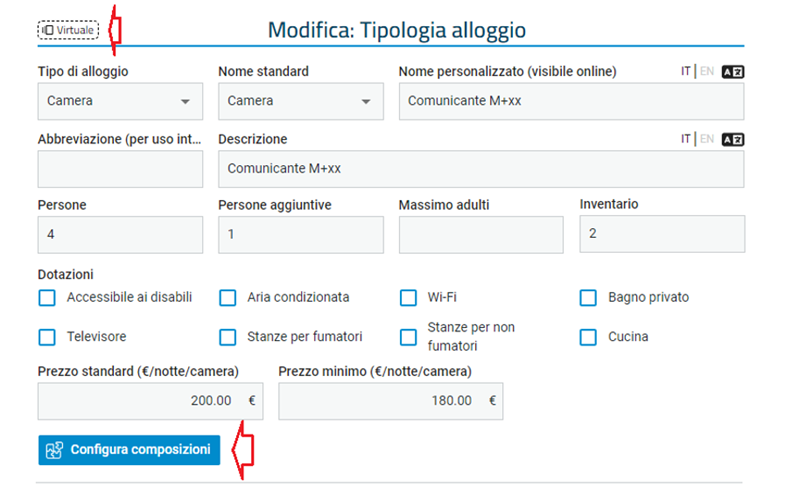
Task: Open translation icon for Descrizione field
Action: coord(732,139)
